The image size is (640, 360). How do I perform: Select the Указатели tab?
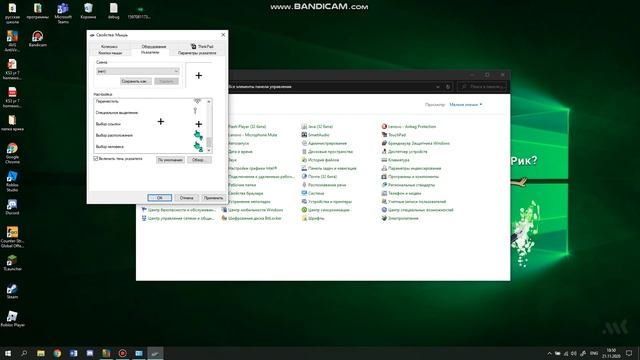click(x=150, y=52)
